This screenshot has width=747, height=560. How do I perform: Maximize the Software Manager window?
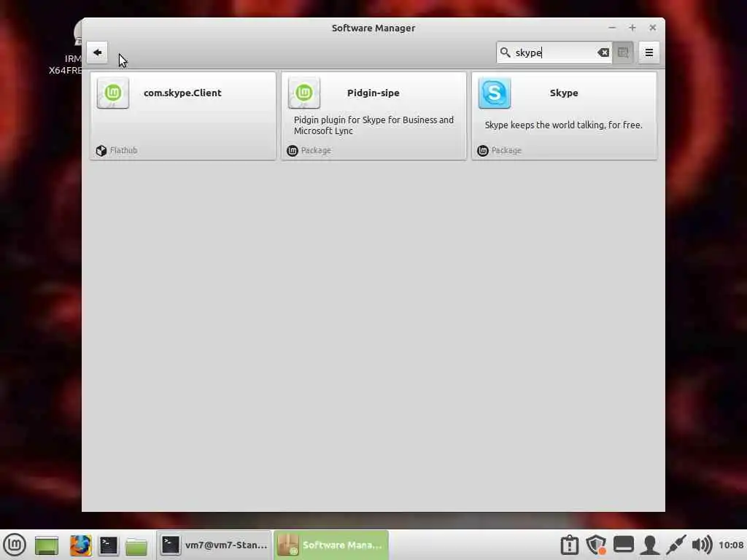632,28
